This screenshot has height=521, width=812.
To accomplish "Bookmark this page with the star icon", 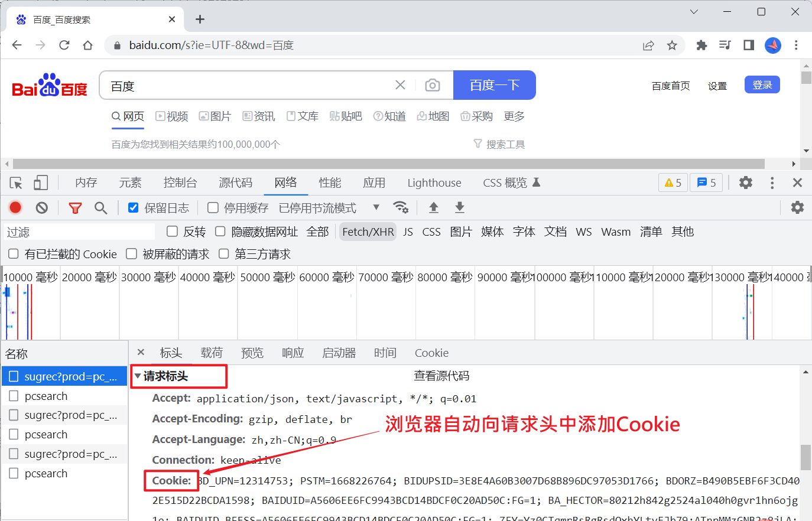I will coord(672,45).
